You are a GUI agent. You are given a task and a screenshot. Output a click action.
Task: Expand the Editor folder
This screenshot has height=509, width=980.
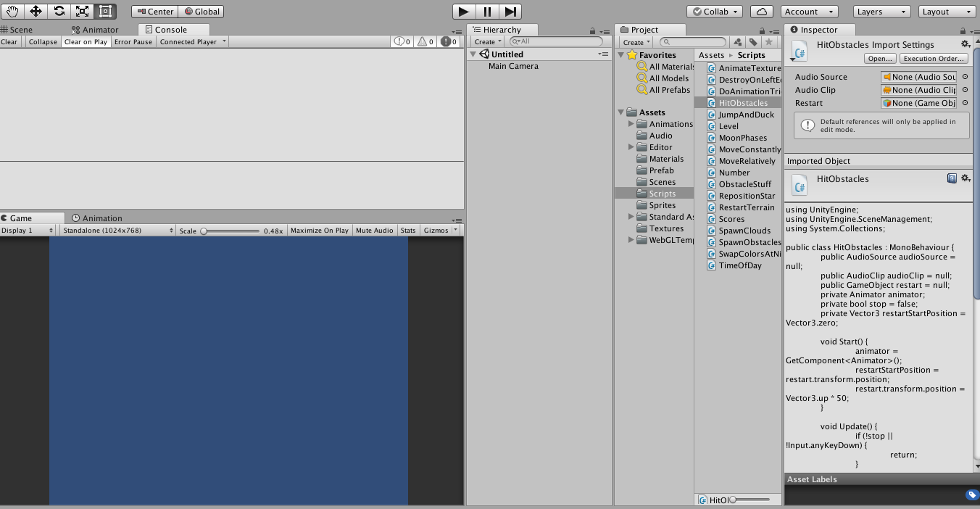click(x=631, y=147)
